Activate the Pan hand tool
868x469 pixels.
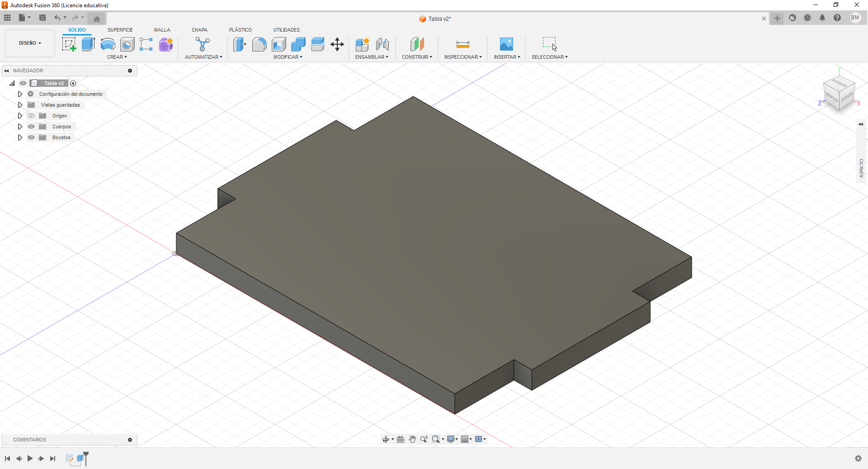412,439
